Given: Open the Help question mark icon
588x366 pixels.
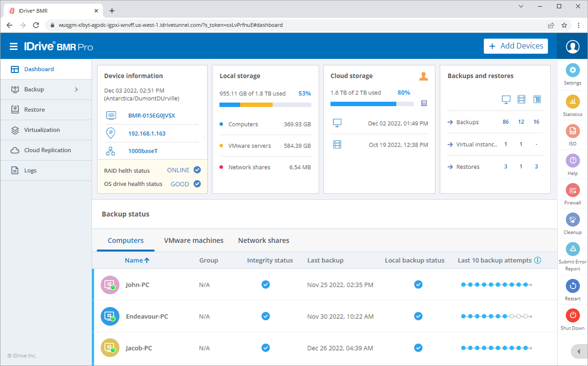Looking at the screenshot, I should pos(572,161).
